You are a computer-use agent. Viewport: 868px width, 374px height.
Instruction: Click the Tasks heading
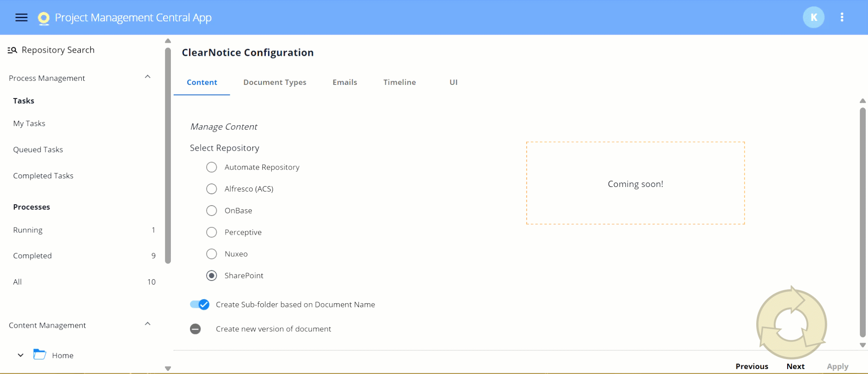(x=24, y=101)
